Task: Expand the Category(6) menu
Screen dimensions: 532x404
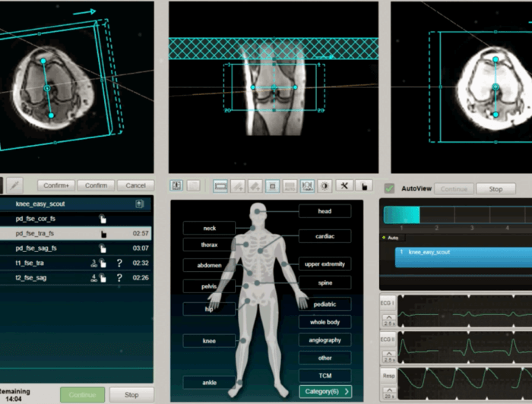Action: tap(325, 391)
